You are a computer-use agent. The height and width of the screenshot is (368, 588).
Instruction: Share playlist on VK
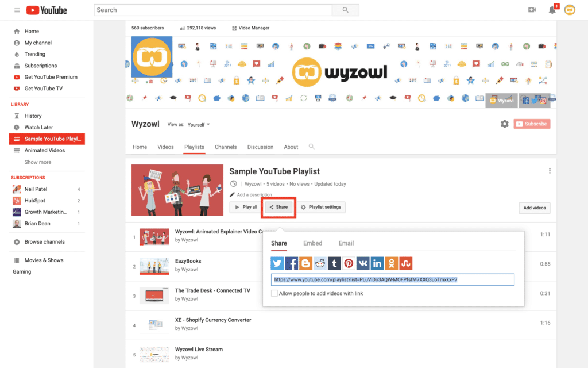click(363, 263)
